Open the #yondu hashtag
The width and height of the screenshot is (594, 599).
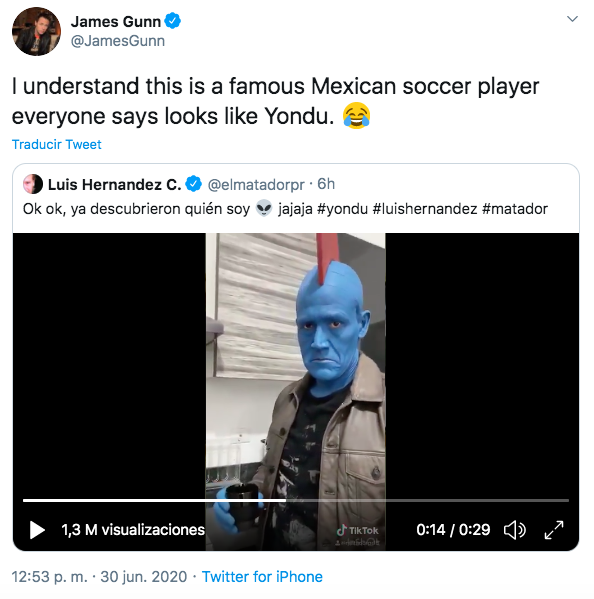coord(342,209)
